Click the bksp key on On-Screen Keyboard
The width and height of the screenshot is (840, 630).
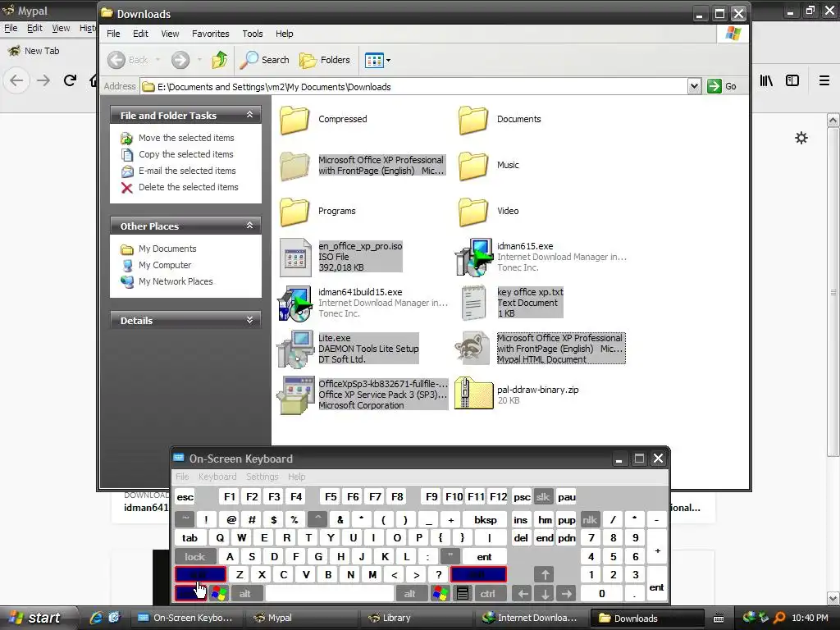pyautogui.click(x=486, y=519)
